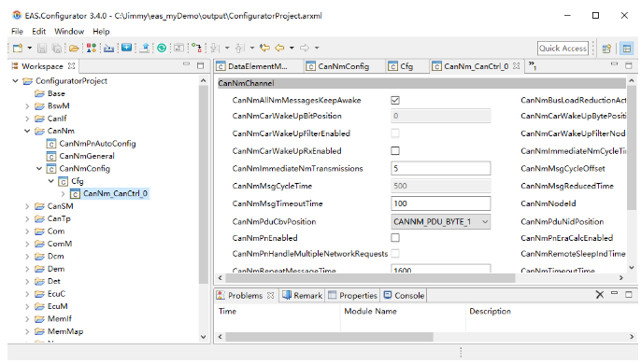Viewport: 641px width, 364px height.
Task: Minimize the Workspace panel
Action: [187, 64]
